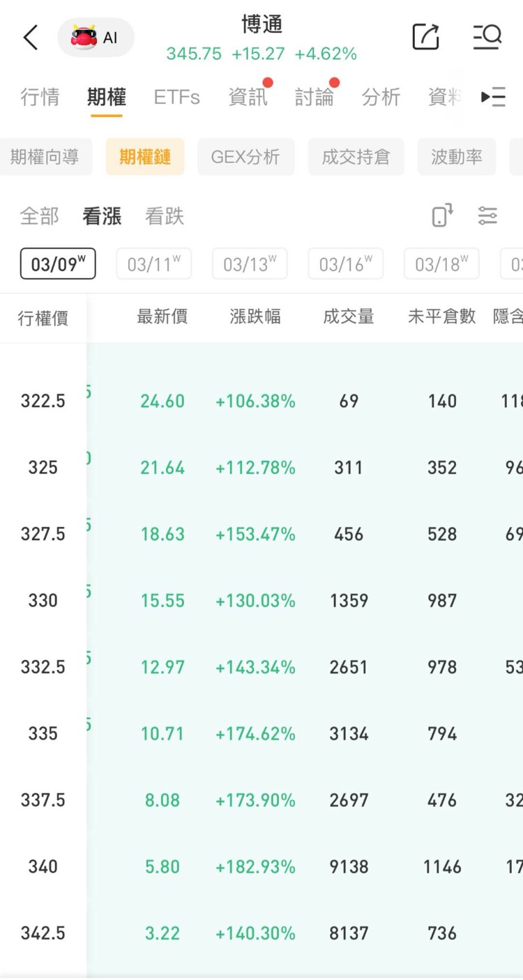
Task: Filter to 看跌 put options
Action: [x=165, y=216]
